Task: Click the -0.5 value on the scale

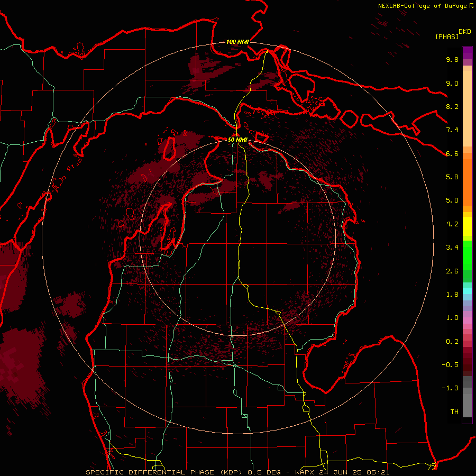Action: click(x=450, y=365)
